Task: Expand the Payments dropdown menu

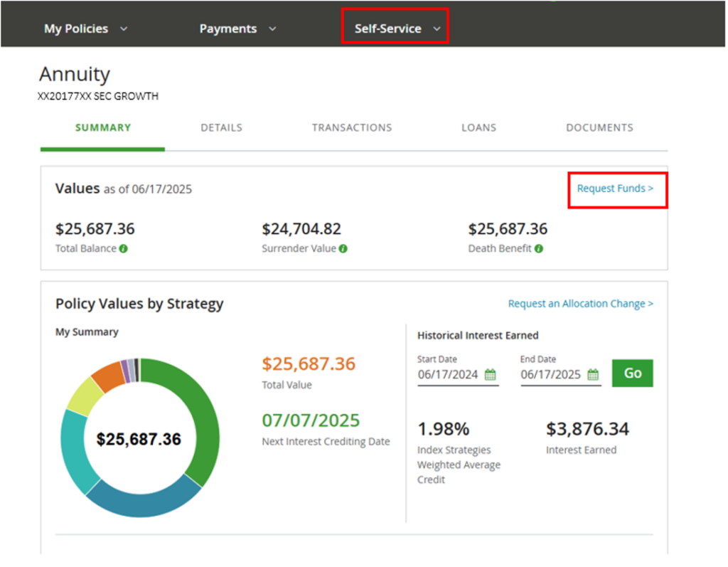Action: (237, 29)
